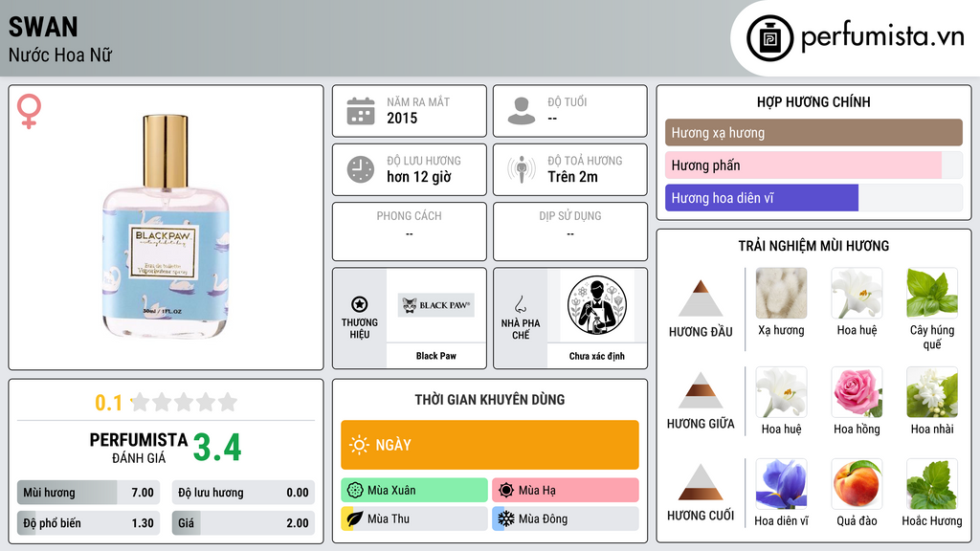Click the Trải nghiệm mùi hương heading
The width and height of the screenshot is (980, 551).
point(813,246)
